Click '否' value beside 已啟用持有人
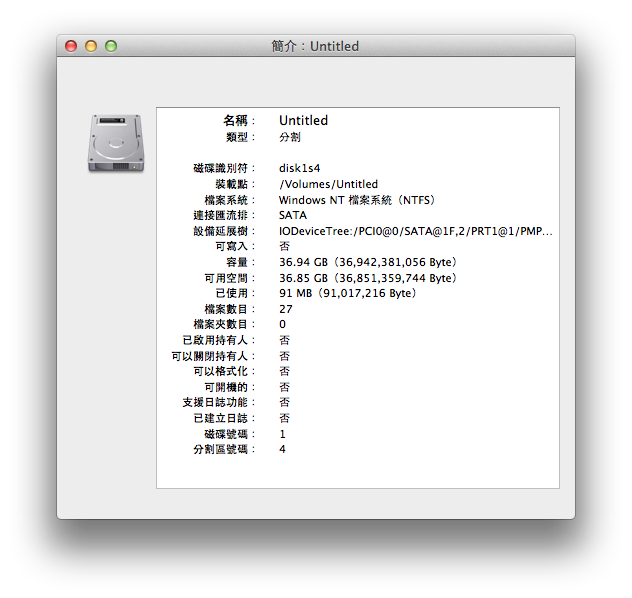The height and width of the screenshot is (598, 632). click(x=284, y=340)
